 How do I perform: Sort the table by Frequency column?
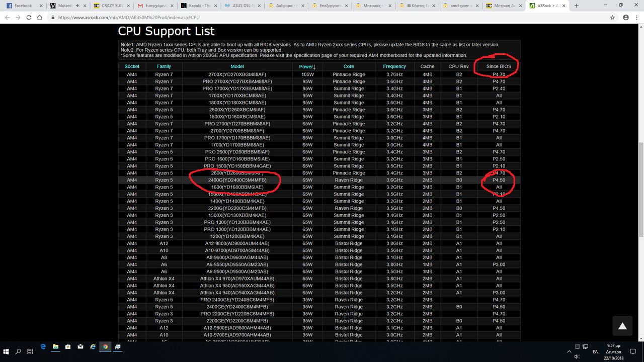point(394,66)
